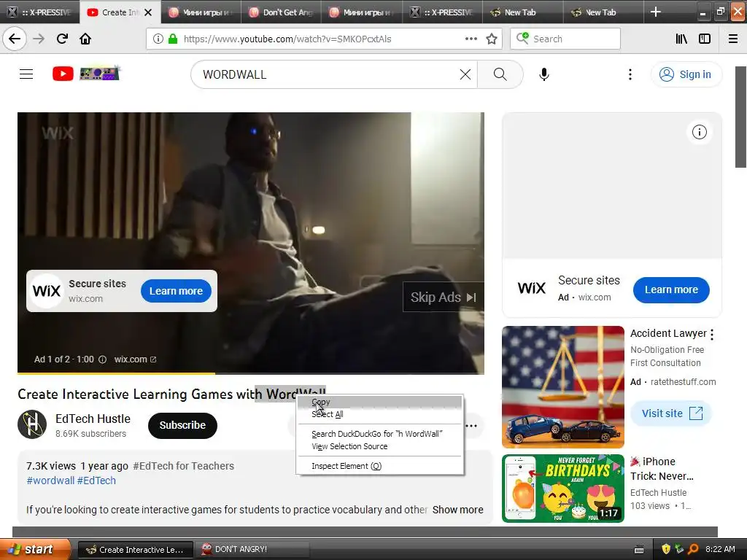Click Learn more on video ad overlay
The image size is (747, 560).
176,291
